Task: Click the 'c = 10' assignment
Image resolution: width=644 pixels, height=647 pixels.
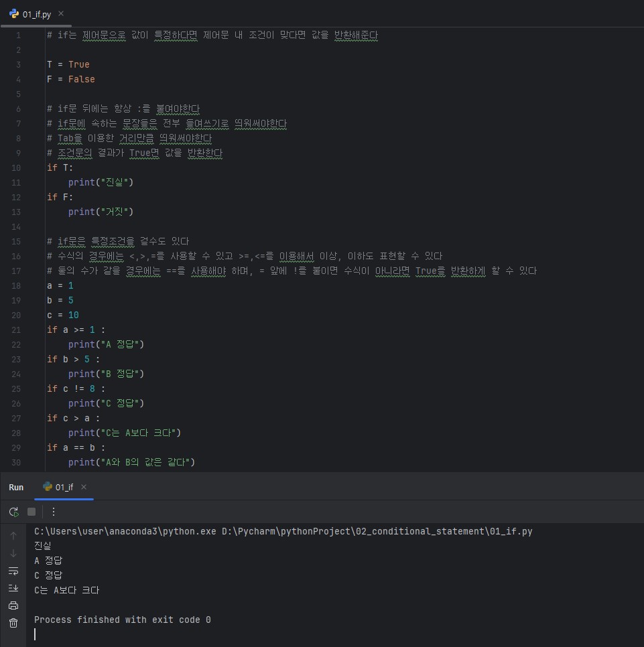Action: pyautogui.click(x=63, y=315)
